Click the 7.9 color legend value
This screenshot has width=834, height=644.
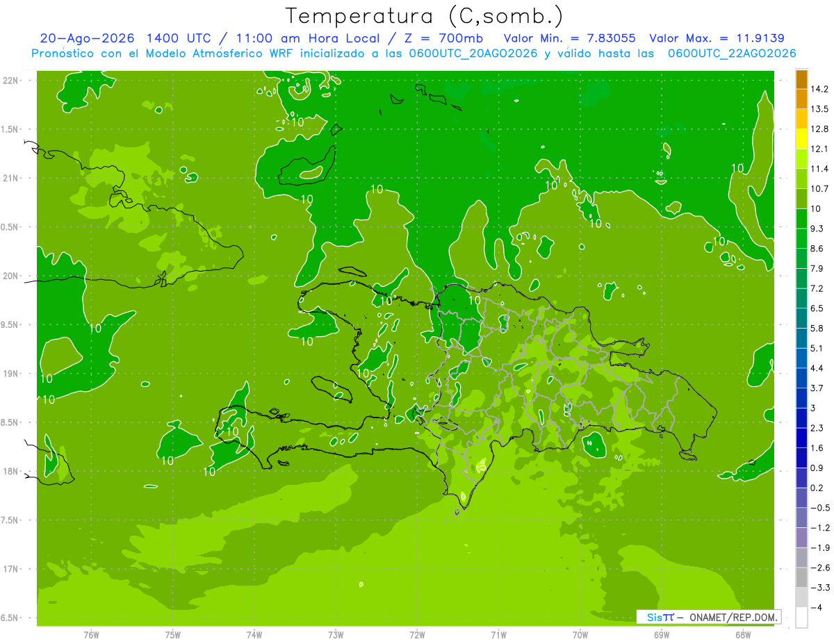pos(817,268)
